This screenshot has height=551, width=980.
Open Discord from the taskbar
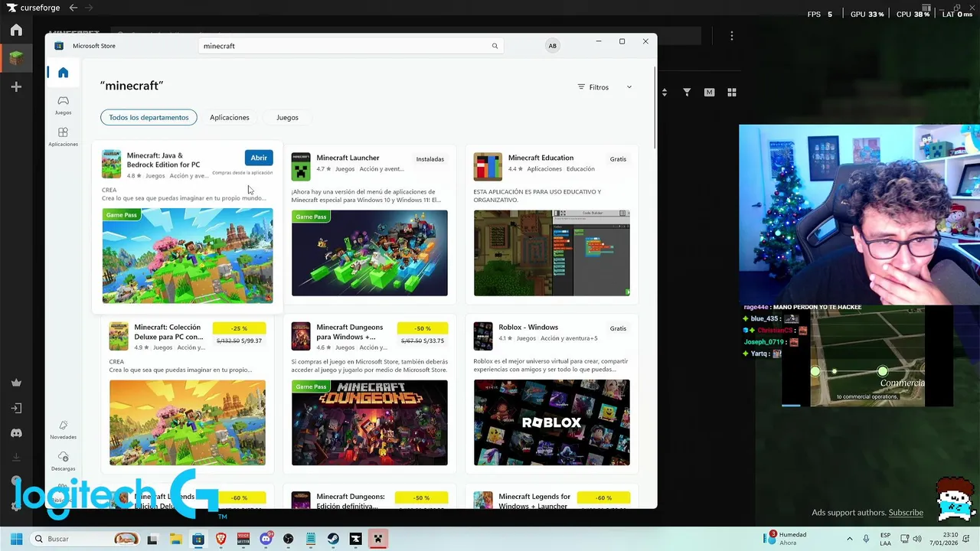pyautogui.click(x=266, y=539)
